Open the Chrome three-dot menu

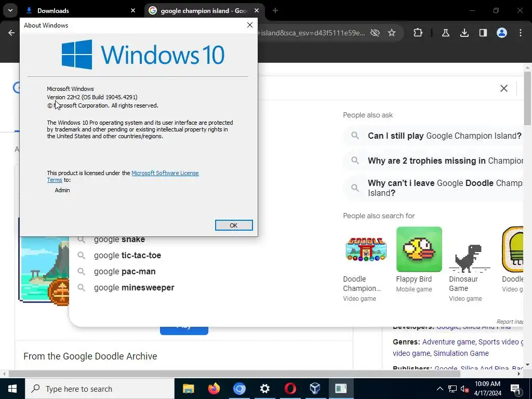521,33
